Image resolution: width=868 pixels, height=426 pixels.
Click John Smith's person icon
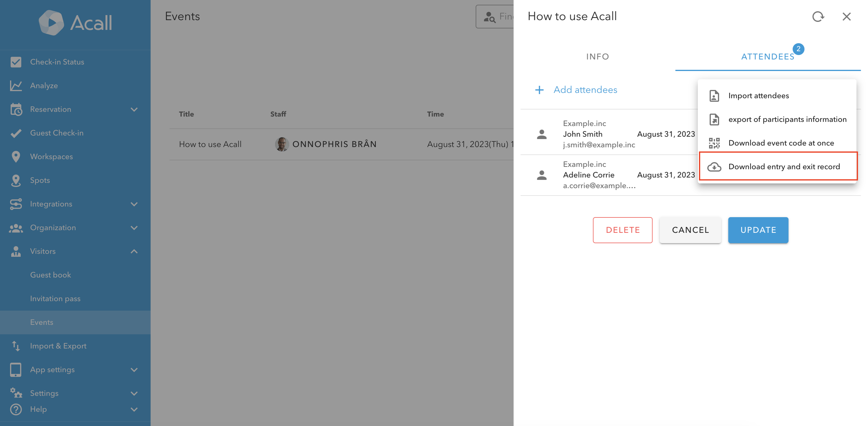pos(542,134)
